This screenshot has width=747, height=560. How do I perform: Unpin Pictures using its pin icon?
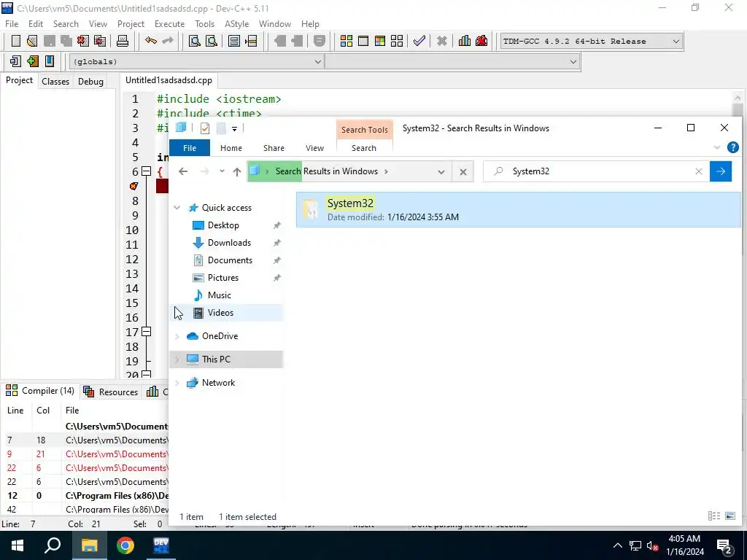[x=276, y=278]
